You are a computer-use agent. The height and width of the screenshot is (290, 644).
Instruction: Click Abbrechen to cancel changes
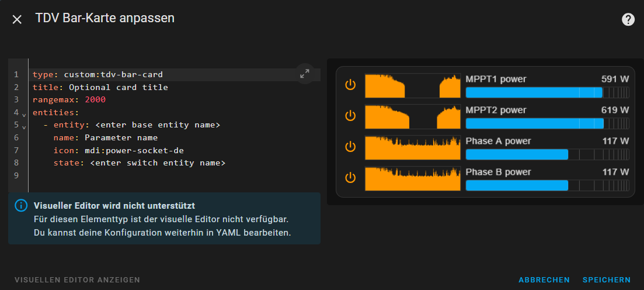(544, 279)
